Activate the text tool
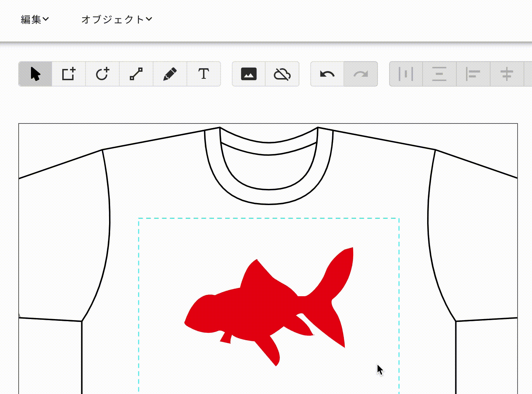The image size is (532, 394). 204,74
